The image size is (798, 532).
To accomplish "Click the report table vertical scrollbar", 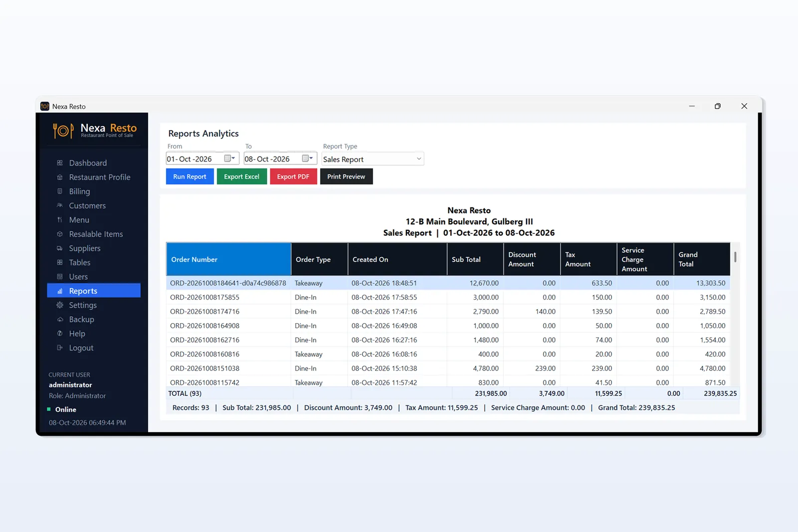I will click(735, 257).
